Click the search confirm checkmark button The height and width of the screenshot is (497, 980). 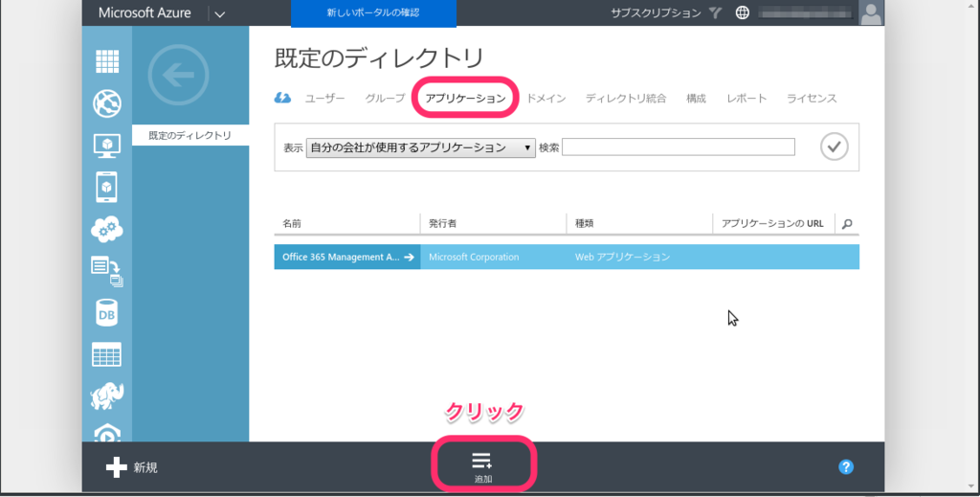[834, 147]
